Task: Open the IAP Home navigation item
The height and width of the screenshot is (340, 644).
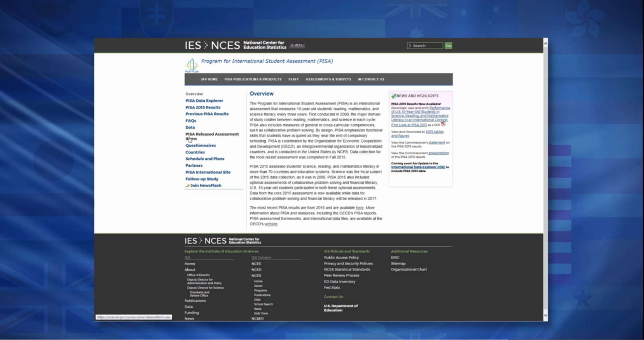Action: [209, 79]
